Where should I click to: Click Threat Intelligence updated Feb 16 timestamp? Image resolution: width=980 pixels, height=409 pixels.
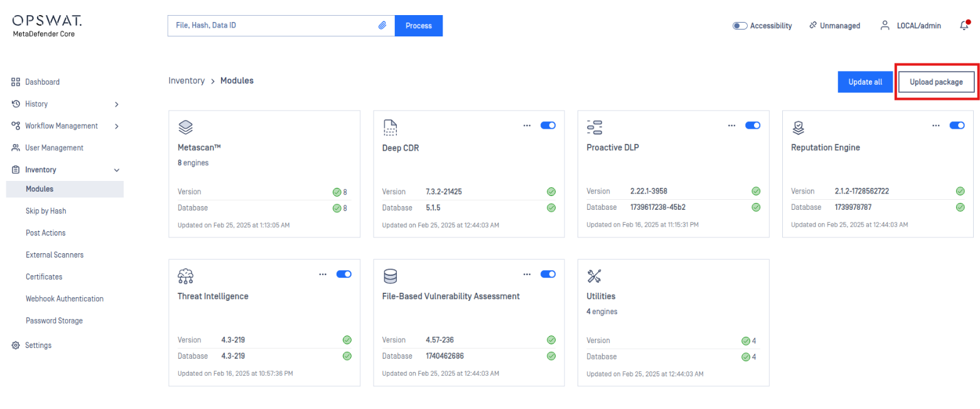click(x=235, y=373)
